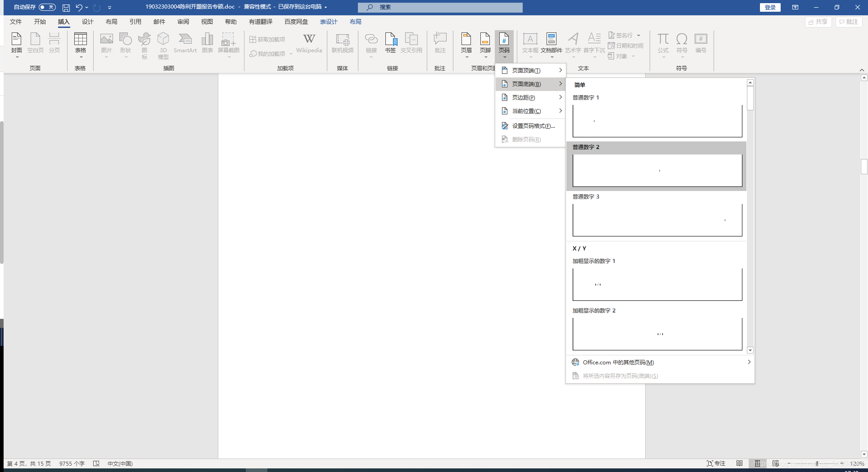Open 设置页码格式 Format Page Numbers
This screenshot has height=472, width=868.
point(530,126)
